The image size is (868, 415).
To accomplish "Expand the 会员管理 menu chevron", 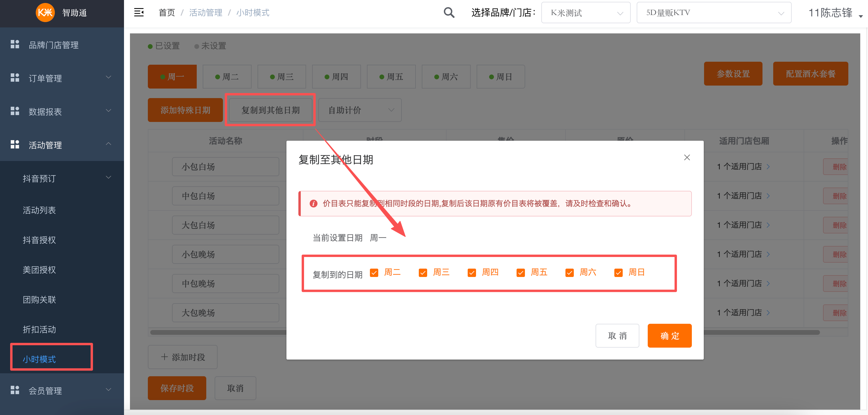I will [x=108, y=390].
